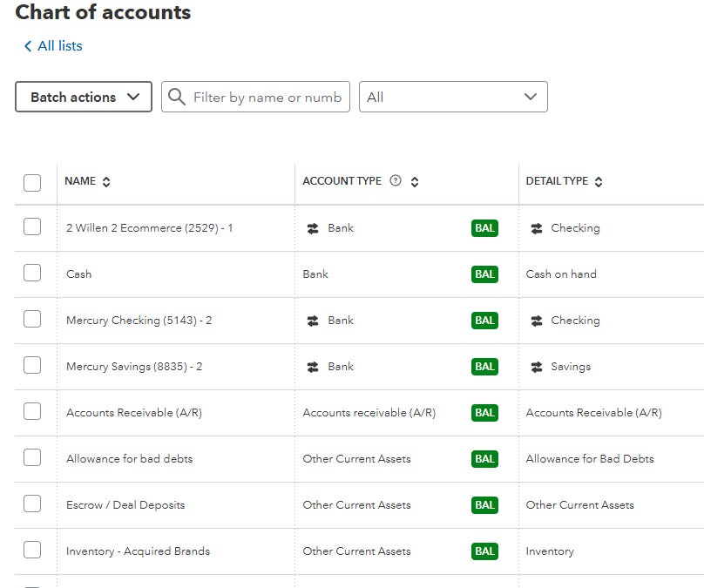Click the BAL badge for Mercury Savings

[484, 367]
